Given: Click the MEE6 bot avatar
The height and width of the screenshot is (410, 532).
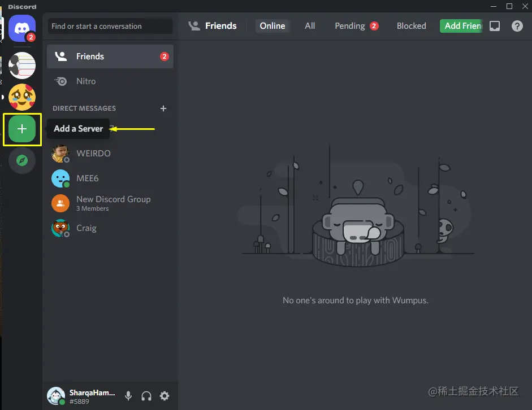Looking at the screenshot, I should tap(60, 178).
